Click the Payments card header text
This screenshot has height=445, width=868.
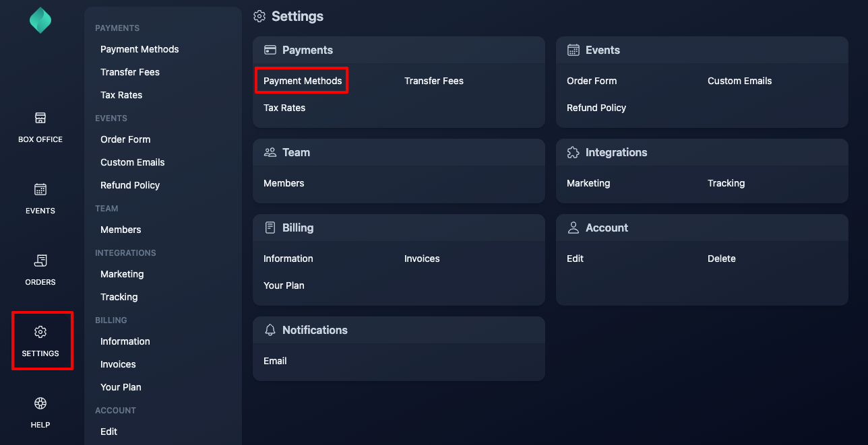[307, 50]
